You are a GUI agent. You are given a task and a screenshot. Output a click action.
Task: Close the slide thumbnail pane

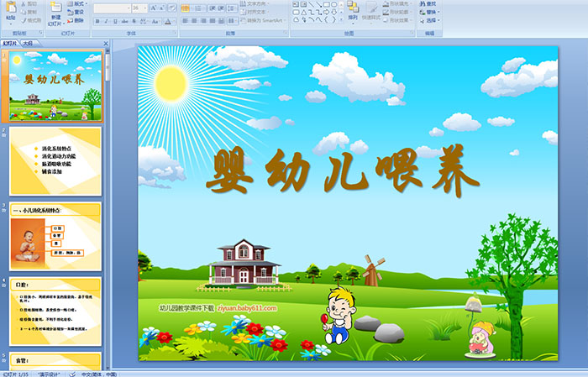pos(106,44)
